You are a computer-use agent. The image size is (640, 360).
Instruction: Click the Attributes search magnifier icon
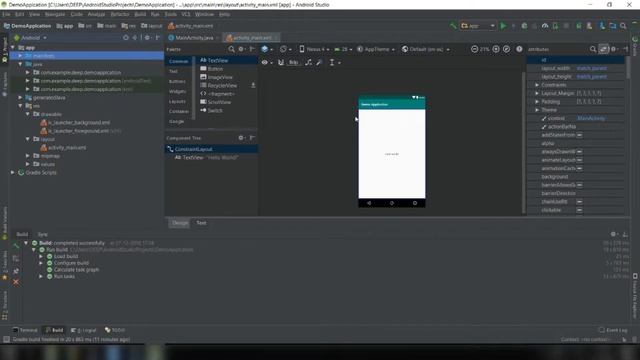coord(593,49)
